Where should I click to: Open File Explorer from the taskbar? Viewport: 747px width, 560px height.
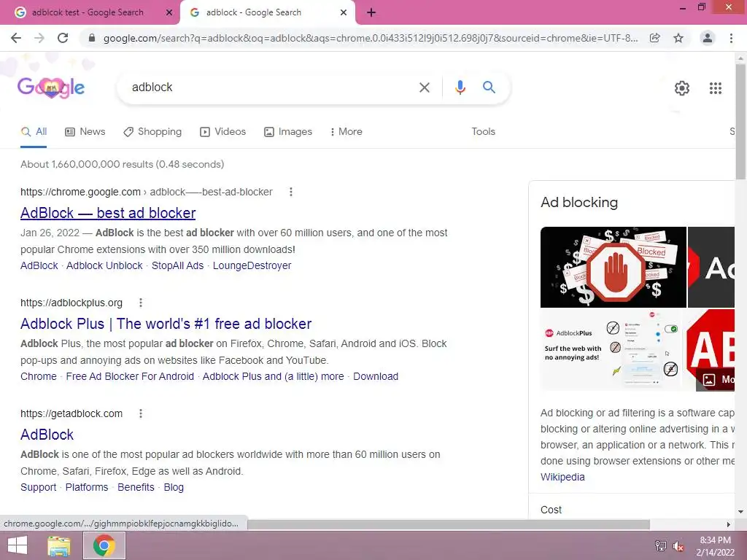(59, 545)
